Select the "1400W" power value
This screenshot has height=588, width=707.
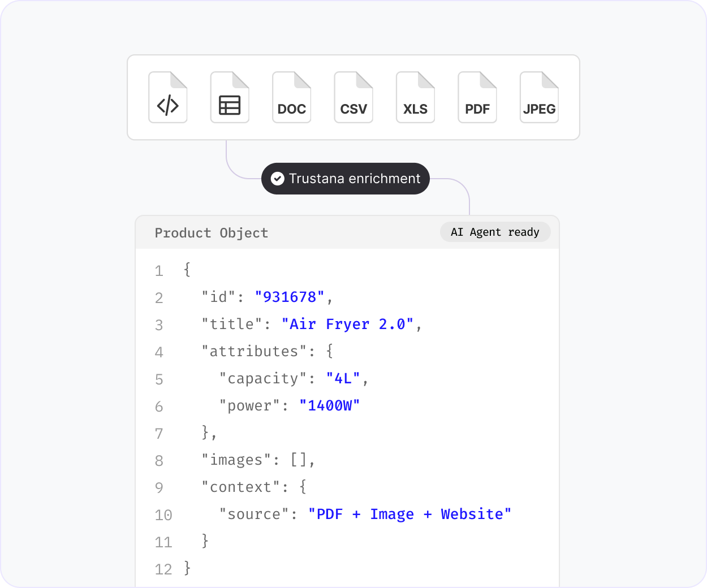330,405
